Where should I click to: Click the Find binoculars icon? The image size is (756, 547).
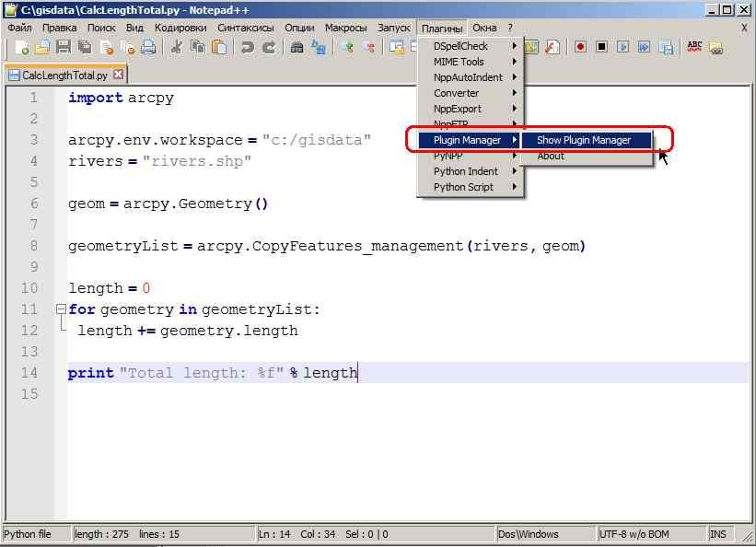pos(297,48)
